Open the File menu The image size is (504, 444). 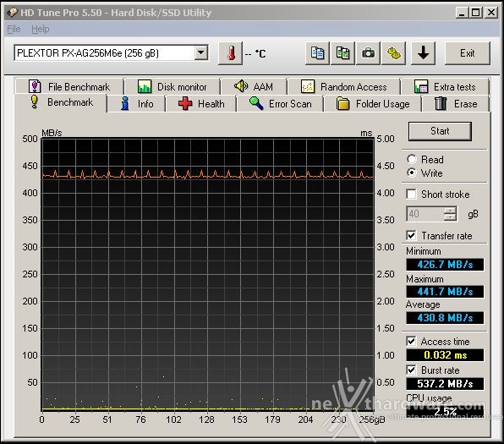tap(14, 29)
